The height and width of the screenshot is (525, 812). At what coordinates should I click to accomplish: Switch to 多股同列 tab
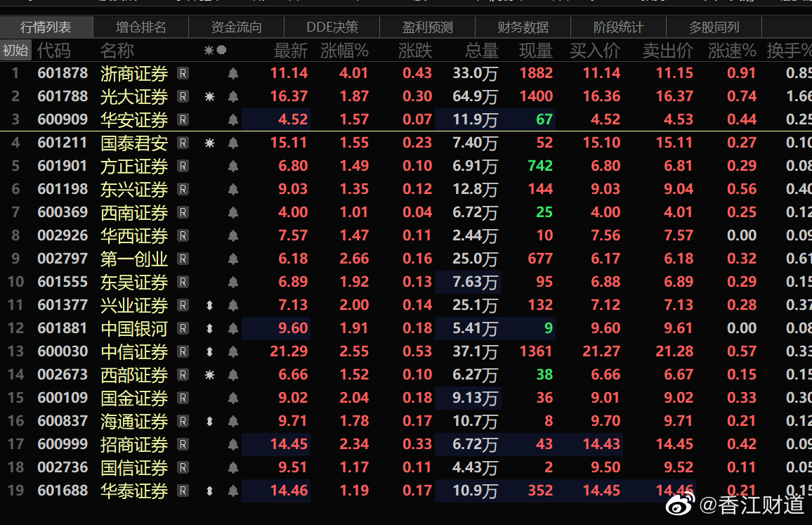click(714, 27)
